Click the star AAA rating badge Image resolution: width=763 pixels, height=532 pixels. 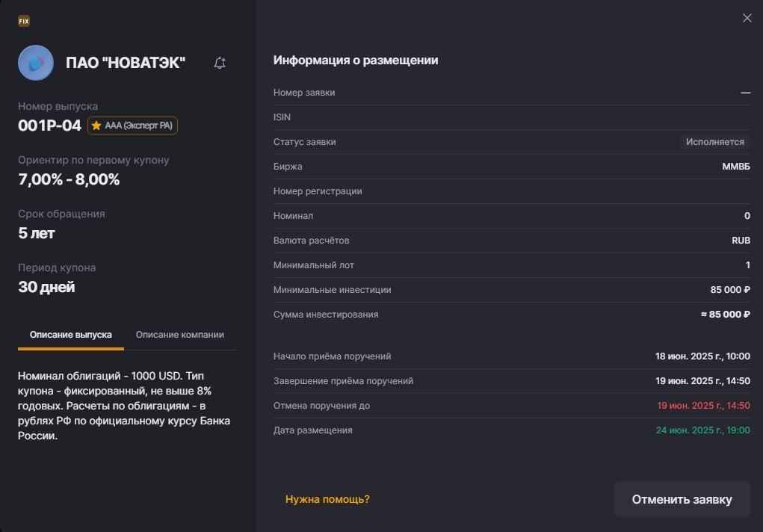(x=133, y=126)
